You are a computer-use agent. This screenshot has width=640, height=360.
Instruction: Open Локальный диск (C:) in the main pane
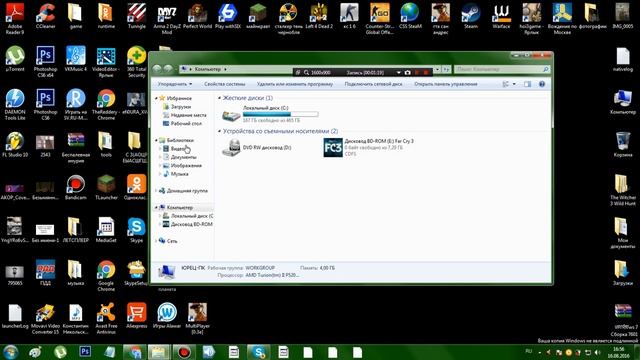point(269,114)
